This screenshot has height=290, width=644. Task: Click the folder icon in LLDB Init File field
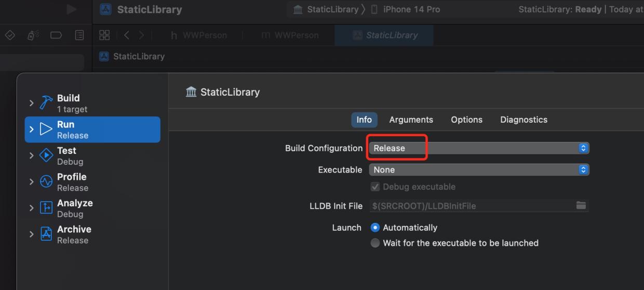581,206
